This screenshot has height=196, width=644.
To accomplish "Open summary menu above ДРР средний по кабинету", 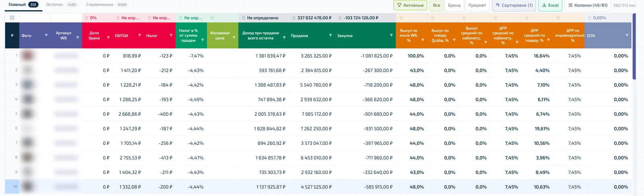I will point(495,18).
